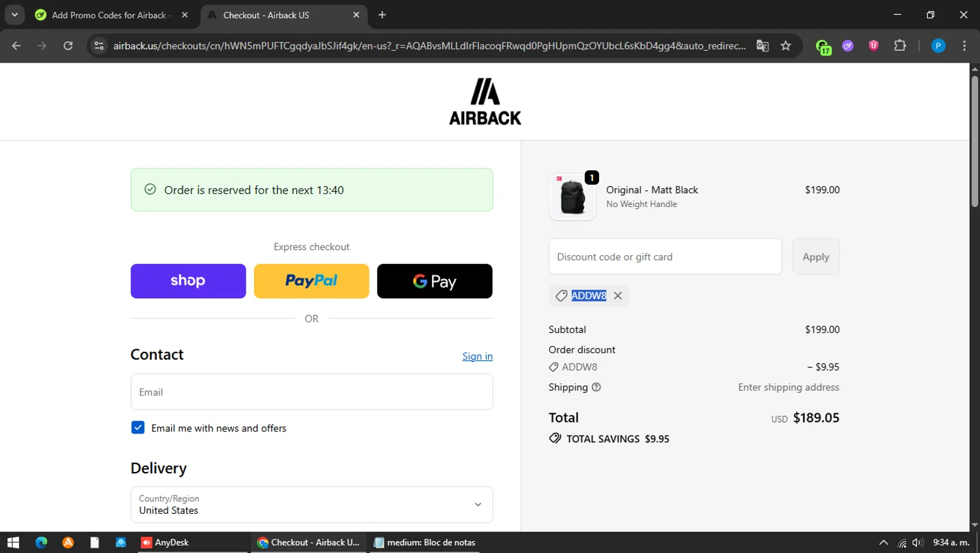
Task: Close the Add Promo Codes tab
Action: [185, 15]
